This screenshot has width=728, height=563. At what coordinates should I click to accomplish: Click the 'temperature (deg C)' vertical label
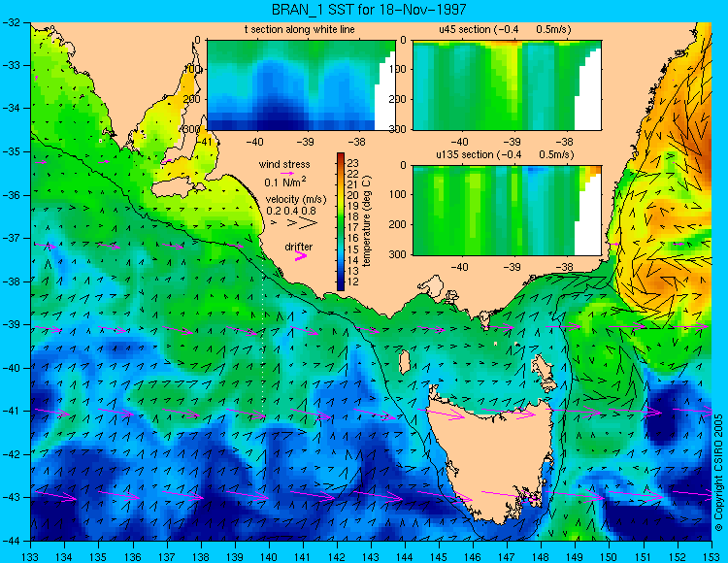click(367, 221)
